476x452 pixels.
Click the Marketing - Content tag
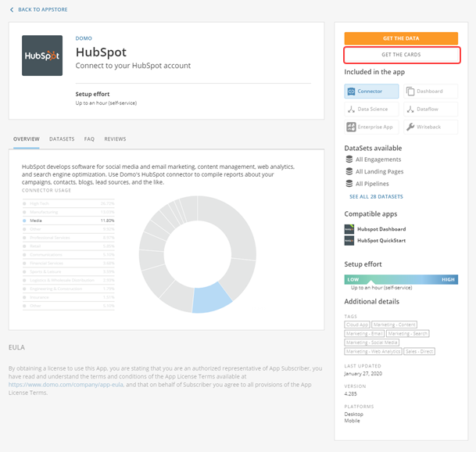point(395,325)
